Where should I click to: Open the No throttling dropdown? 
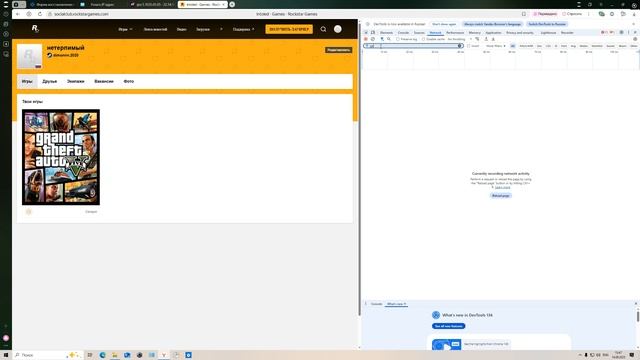[459, 39]
